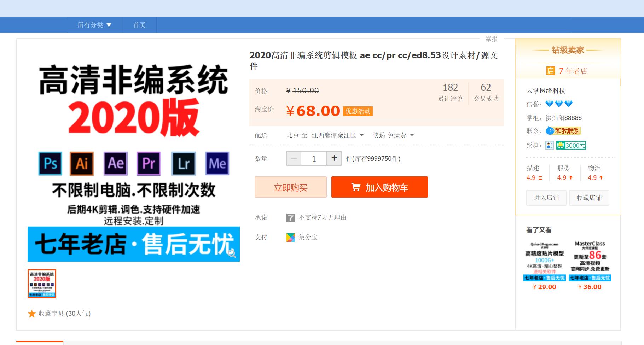Click the 物流 4.9 rating
This screenshot has height=345, width=644.
[595, 173]
